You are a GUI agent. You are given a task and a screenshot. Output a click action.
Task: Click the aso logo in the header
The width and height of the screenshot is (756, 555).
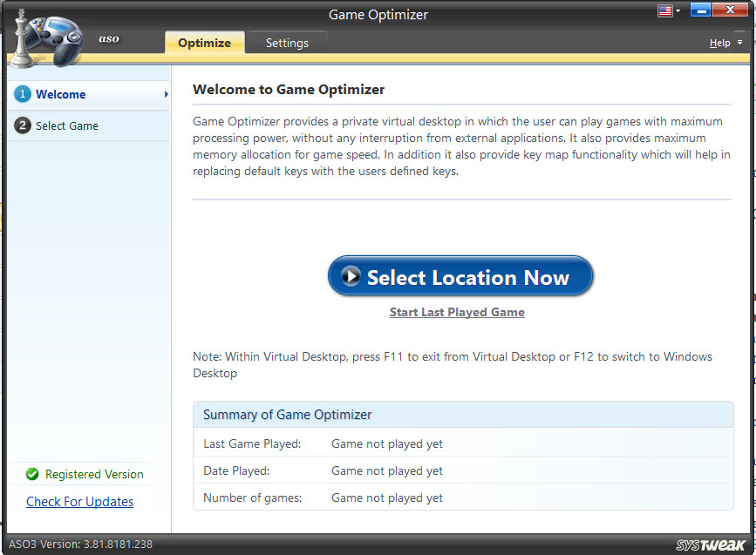109,38
